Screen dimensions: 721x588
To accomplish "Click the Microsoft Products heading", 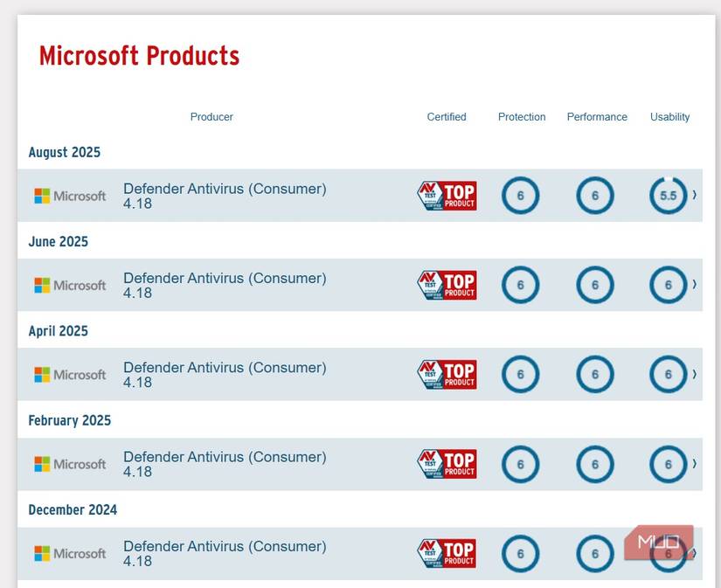I will click(x=138, y=56).
